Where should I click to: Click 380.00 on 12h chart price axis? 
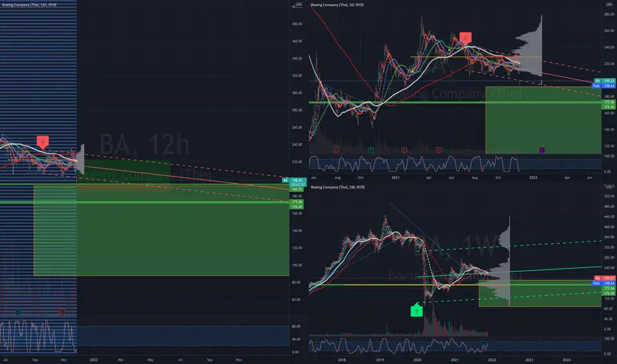click(297, 24)
